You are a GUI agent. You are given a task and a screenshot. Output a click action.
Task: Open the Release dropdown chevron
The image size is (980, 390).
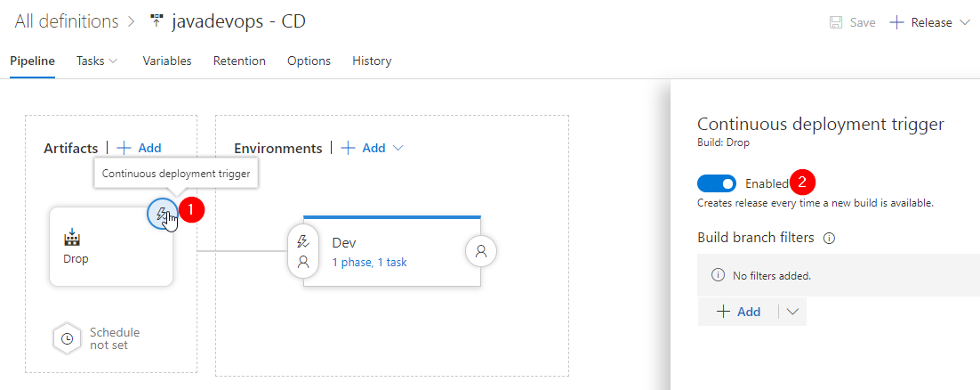(963, 22)
